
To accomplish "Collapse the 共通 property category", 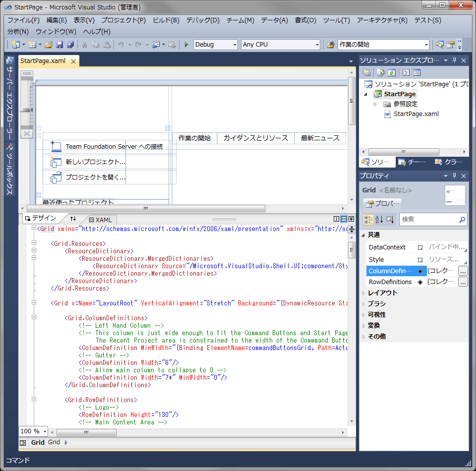I will [x=363, y=235].
